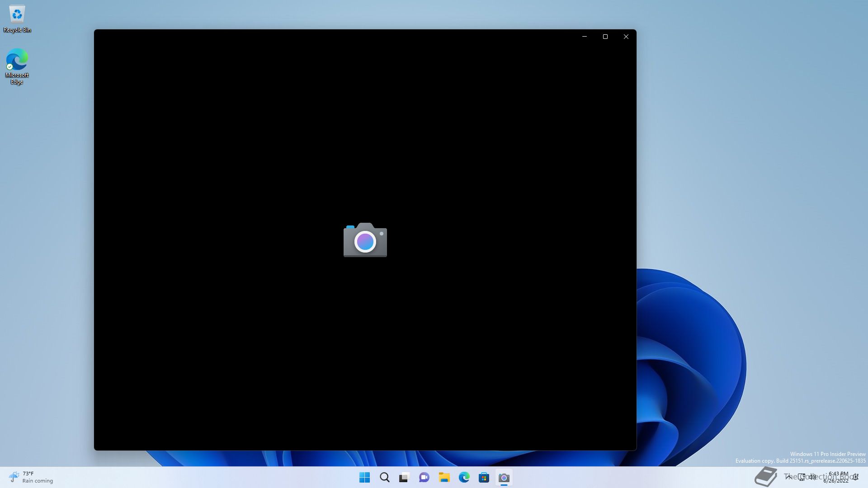Open notifications focus assist bell icon

click(x=856, y=477)
